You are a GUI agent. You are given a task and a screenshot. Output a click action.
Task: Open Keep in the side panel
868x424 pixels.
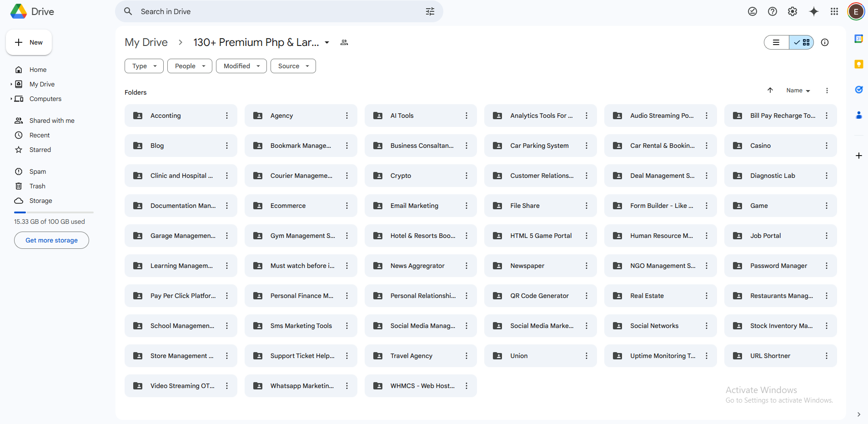pyautogui.click(x=859, y=64)
